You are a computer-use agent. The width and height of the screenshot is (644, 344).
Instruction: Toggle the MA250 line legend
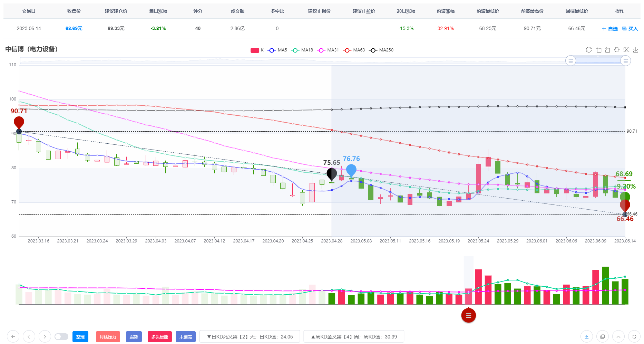click(381, 50)
